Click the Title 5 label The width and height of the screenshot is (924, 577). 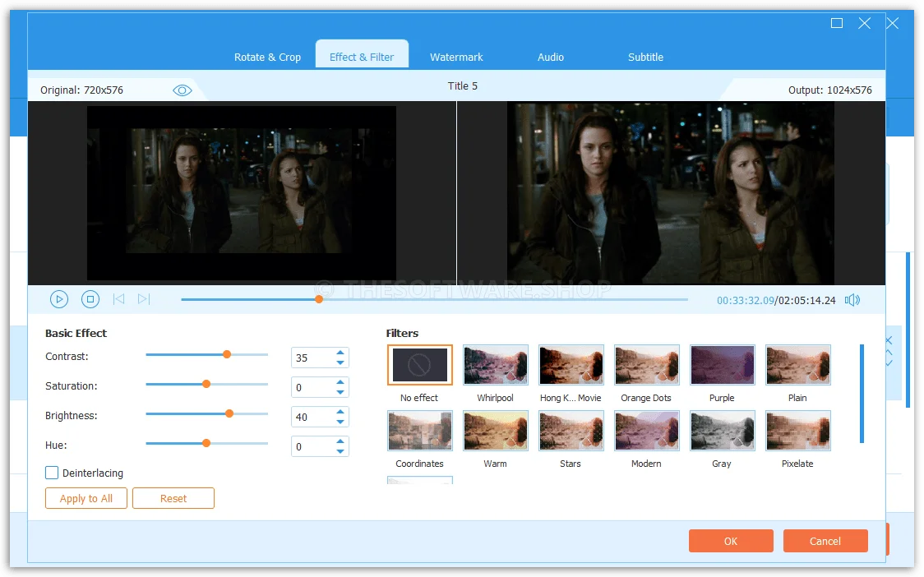point(463,86)
